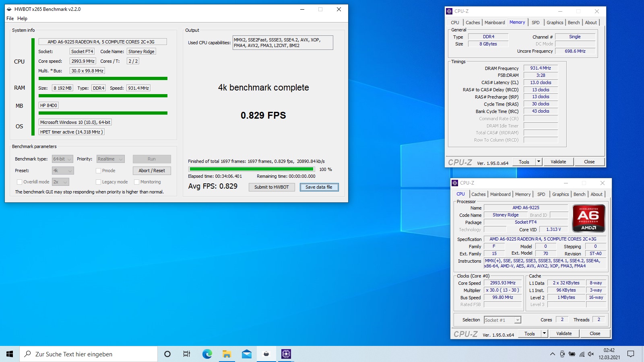This screenshot has height=362, width=644.
Task: Open Cortana circle icon in taskbar
Action: [167, 354]
